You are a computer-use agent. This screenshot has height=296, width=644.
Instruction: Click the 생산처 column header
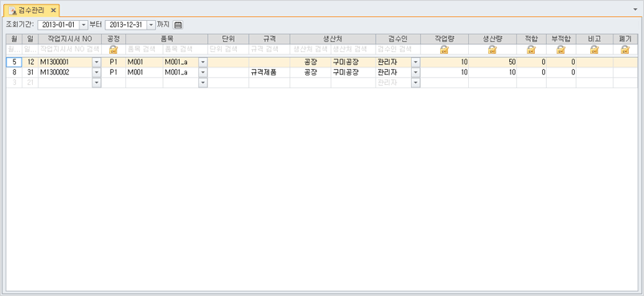coord(332,39)
